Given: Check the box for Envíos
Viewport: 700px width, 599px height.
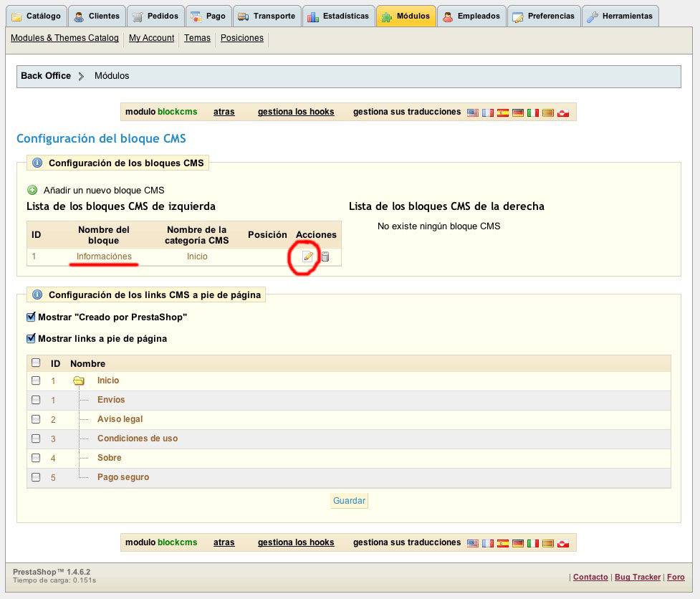Looking at the screenshot, I should [36, 400].
